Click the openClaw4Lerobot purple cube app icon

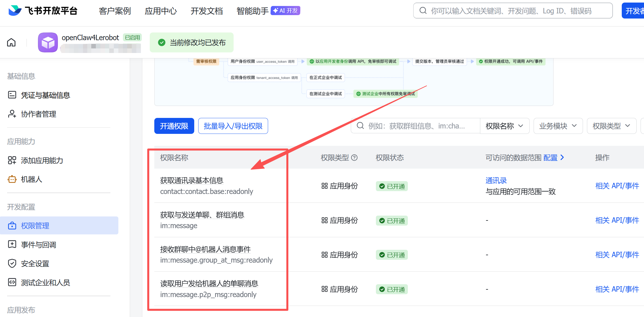(x=48, y=42)
